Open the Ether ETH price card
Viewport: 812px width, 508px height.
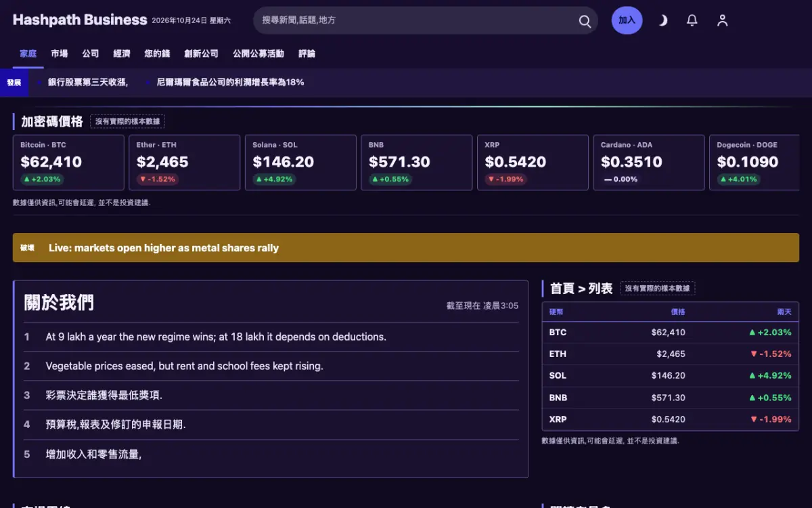[185, 163]
